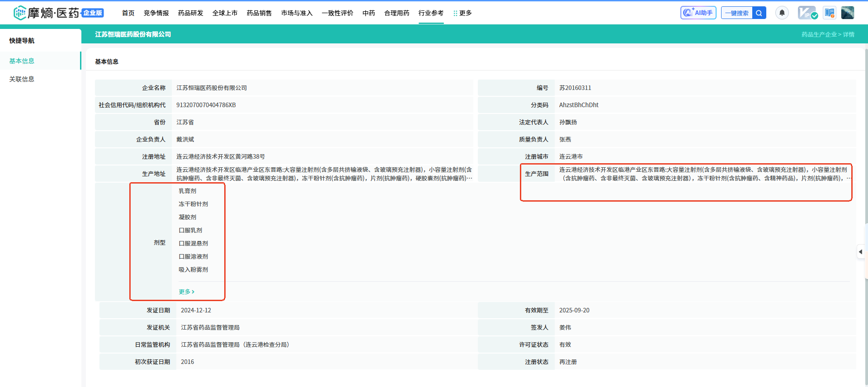
Task: Click issue date 2024-12-12
Action: (x=196, y=310)
